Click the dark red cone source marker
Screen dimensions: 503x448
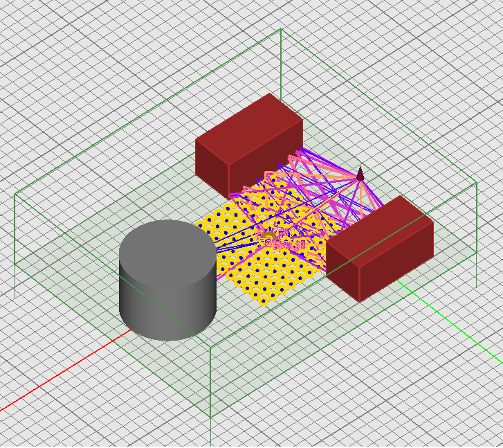tap(360, 173)
